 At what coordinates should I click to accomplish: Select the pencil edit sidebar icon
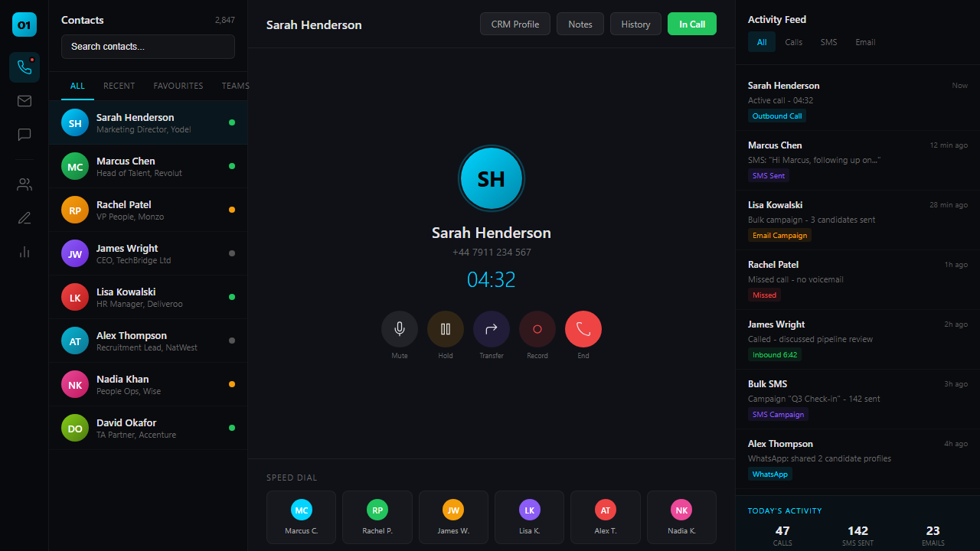click(x=24, y=218)
